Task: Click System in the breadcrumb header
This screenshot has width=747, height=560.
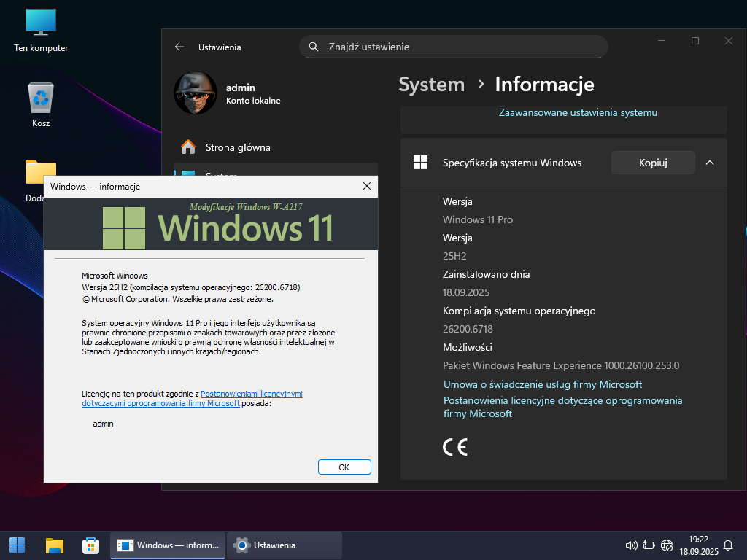Action: coord(431,85)
